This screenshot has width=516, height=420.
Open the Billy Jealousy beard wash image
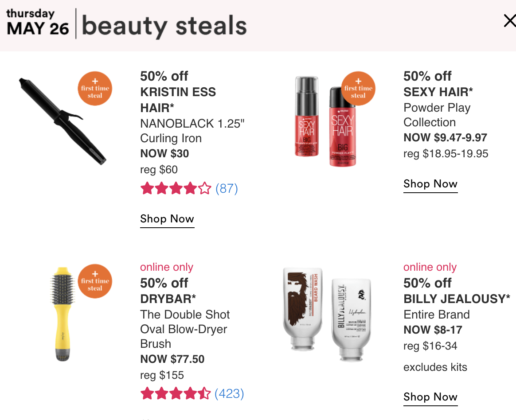coord(328,314)
